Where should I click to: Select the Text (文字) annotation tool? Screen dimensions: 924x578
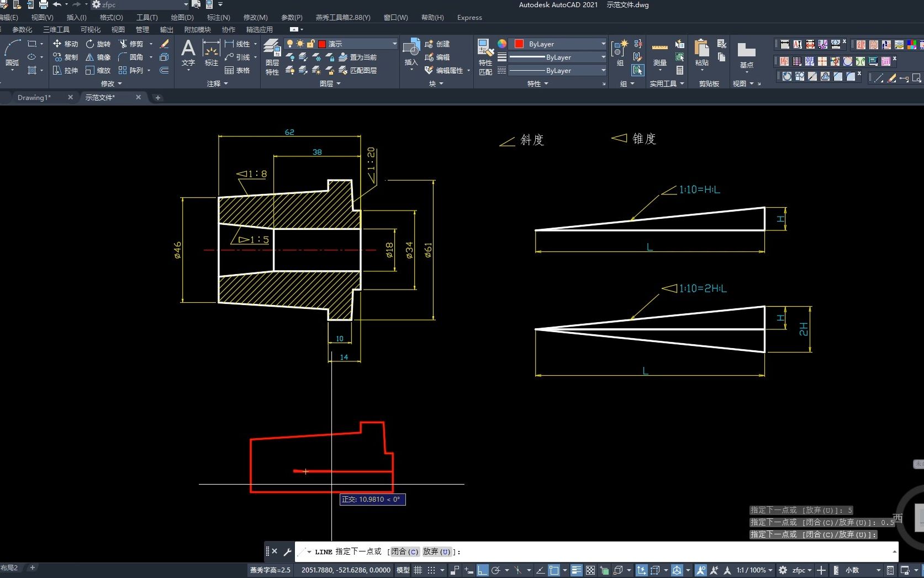pyautogui.click(x=188, y=54)
